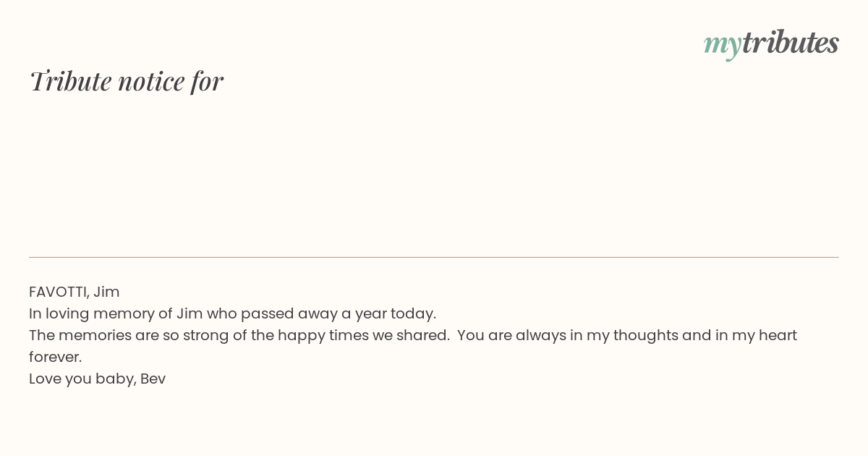This screenshot has width=868, height=456.
Task: Click the gray "tributes" part of logo
Action: tap(790, 42)
